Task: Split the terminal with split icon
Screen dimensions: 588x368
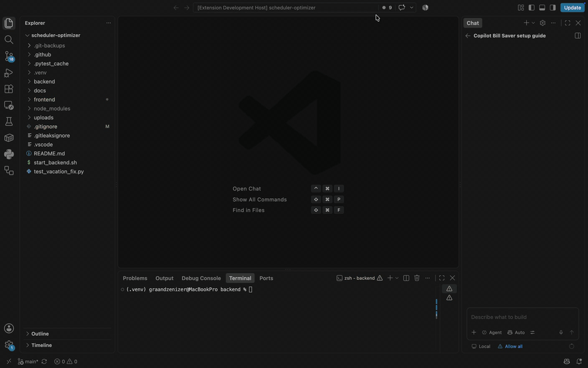Action: 406,278
